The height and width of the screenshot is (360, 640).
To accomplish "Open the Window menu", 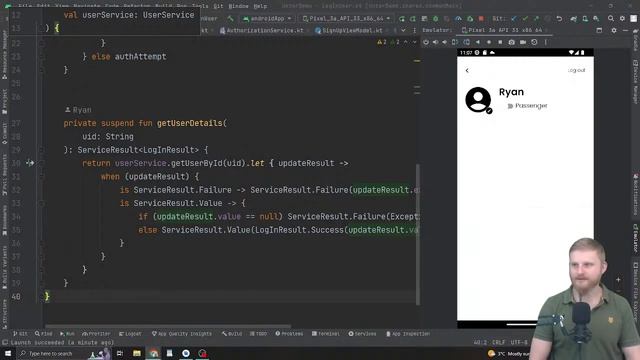I will coord(238,6).
